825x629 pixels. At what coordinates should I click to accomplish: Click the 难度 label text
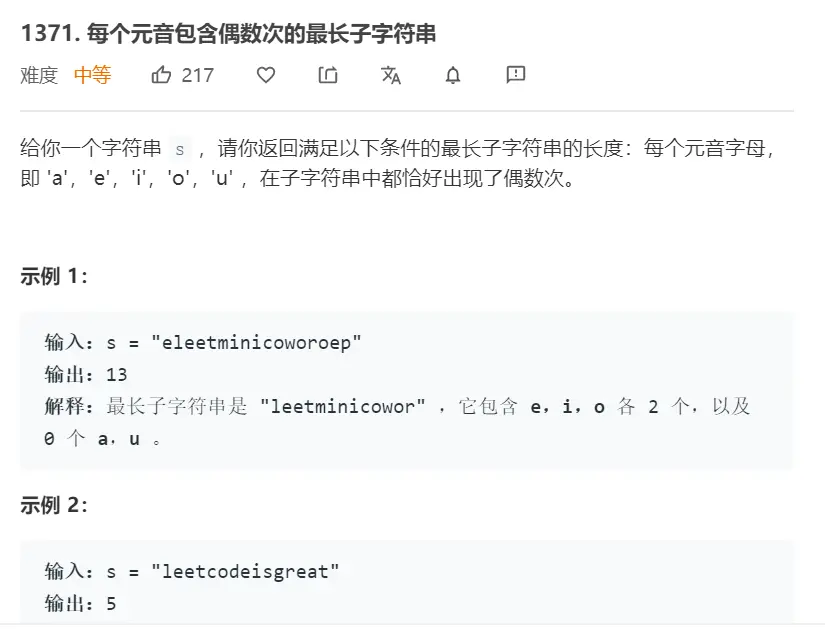39,75
